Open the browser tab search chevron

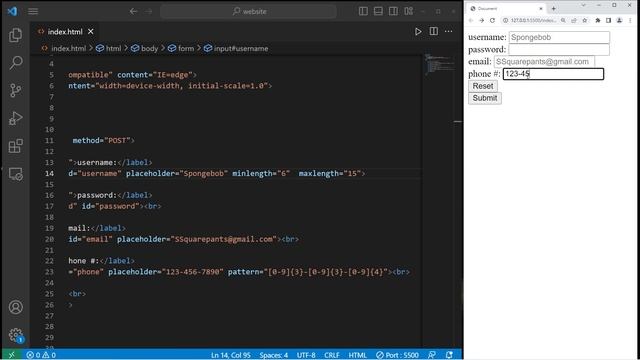[x=583, y=5]
